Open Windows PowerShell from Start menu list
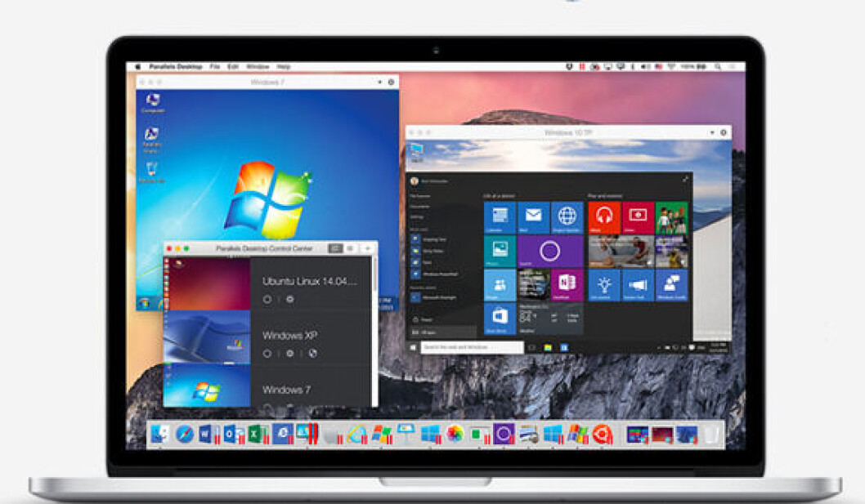 tap(436, 274)
